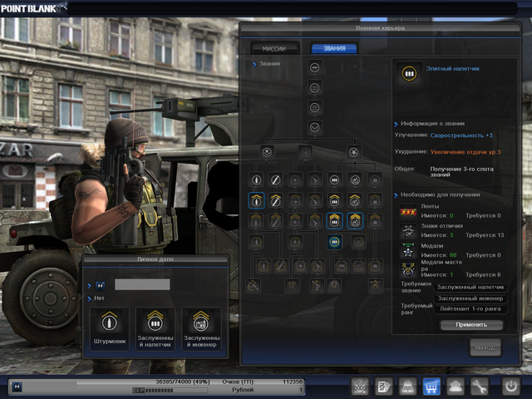Click the Элитный налетчик icon in details panel
532x399 pixels.
click(408, 73)
